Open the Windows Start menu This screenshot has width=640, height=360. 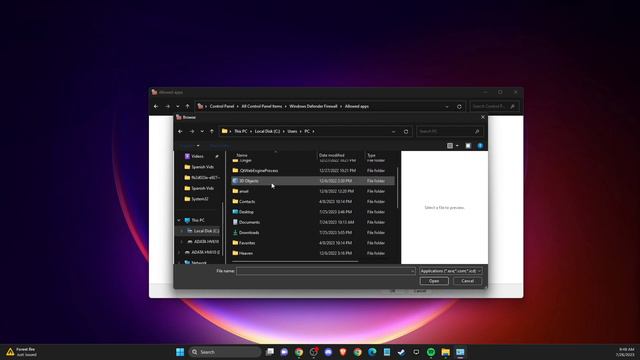point(180,352)
